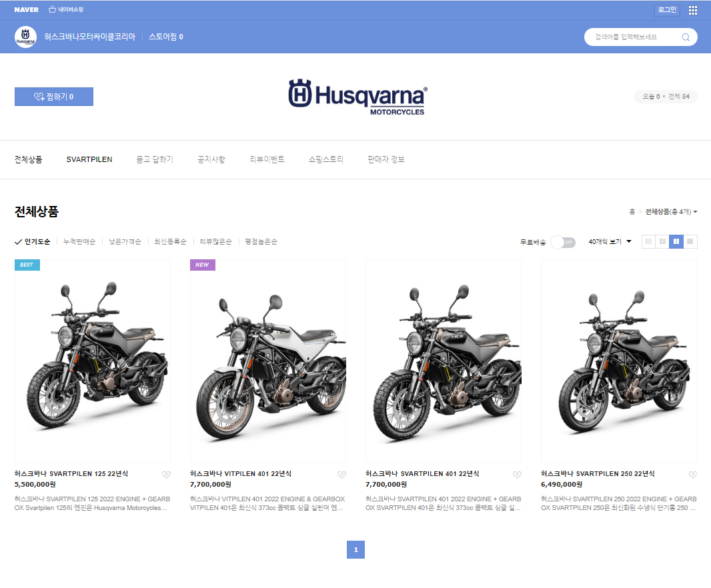Open the 리뷰이벤트 tab

[x=267, y=159]
